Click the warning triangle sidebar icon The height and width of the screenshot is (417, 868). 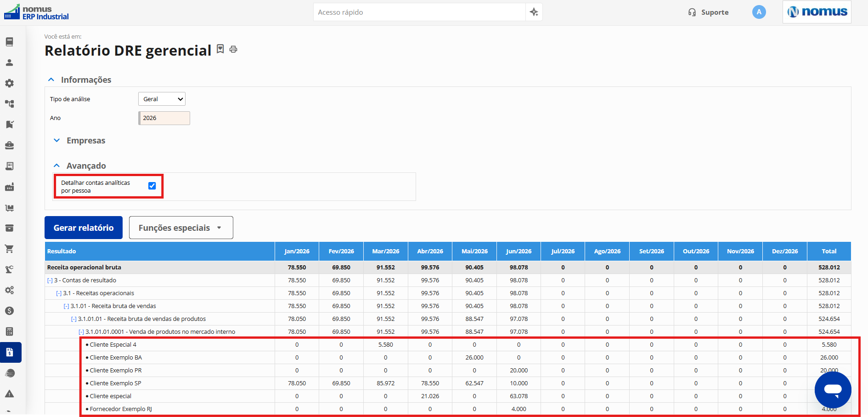point(9,394)
